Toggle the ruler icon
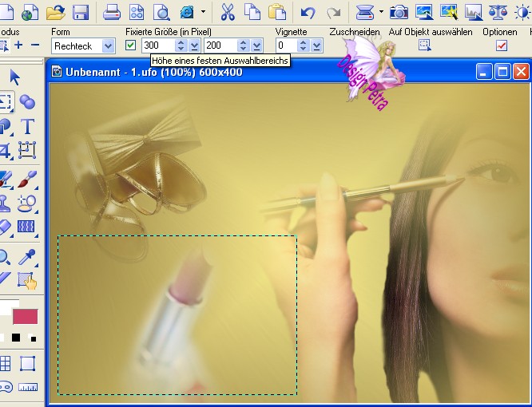Screen dimensions: 532x407 tap(28, 387)
